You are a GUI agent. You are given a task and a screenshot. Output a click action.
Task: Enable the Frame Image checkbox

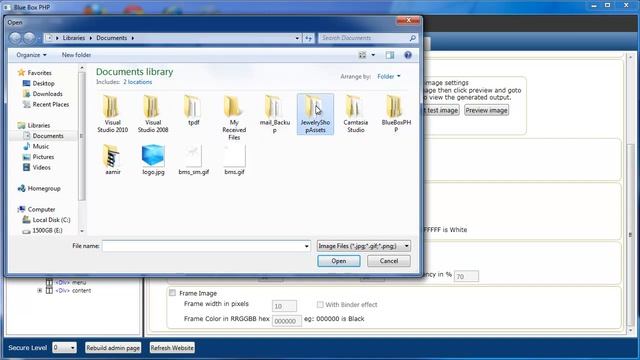click(172, 293)
